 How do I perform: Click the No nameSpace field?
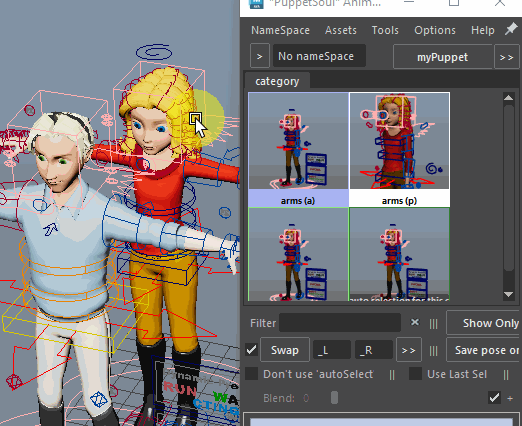click(x=319, y=56)
